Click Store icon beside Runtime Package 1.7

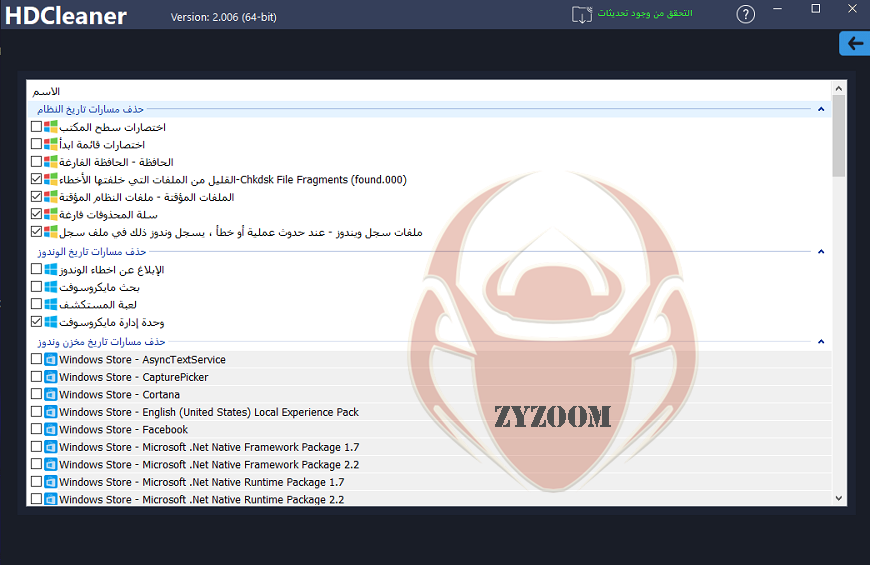point(50,482)
